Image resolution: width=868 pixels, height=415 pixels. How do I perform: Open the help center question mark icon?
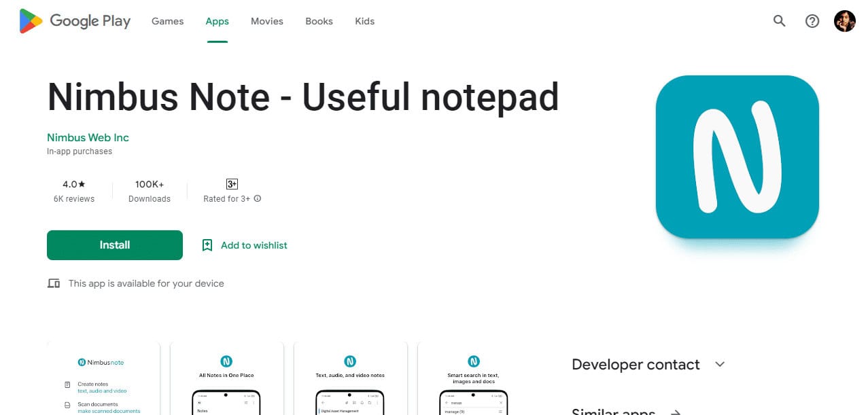point(812,21)
